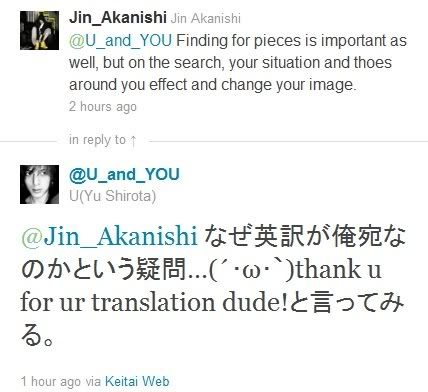
Task: Open the '2 hours ago' timestamp
Action: pos(103,107)
